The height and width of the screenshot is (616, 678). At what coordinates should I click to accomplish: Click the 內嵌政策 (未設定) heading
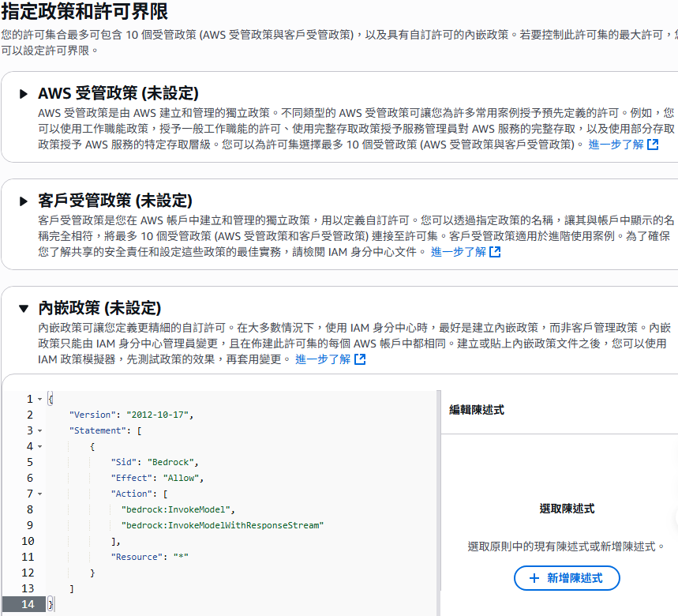pos(99,308)
